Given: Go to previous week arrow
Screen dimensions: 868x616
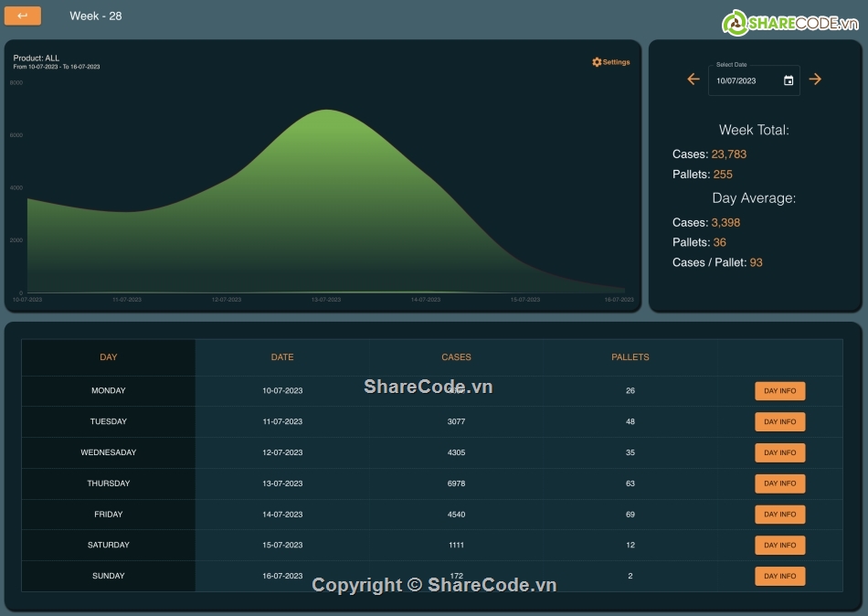Looking at the screenshot, I should [x=693, y=80].
